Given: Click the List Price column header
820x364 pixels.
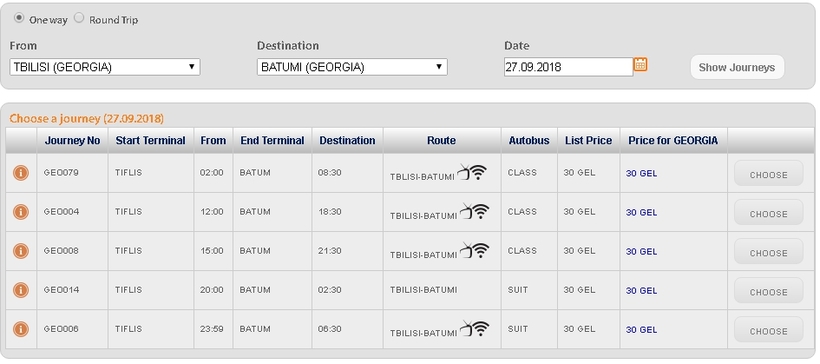Looking at the screenshot, I should pos(588,141).
